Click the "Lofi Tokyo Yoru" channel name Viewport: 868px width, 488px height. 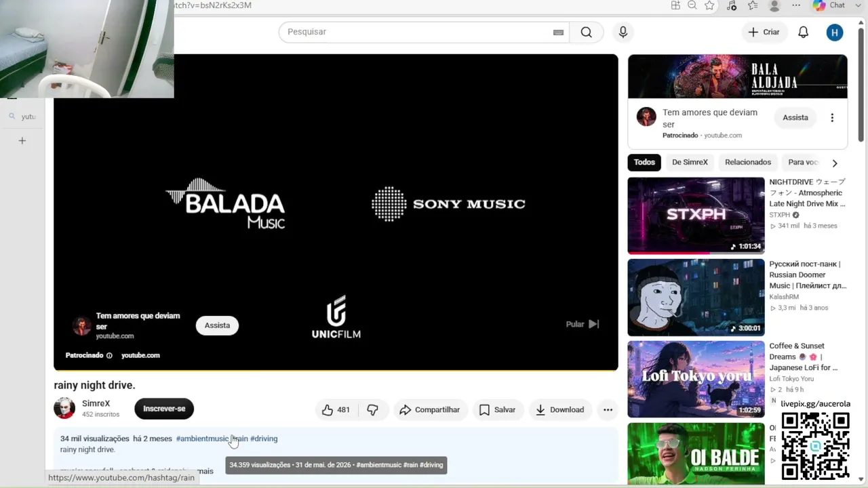pyautogui.click(x=791, y=379)
